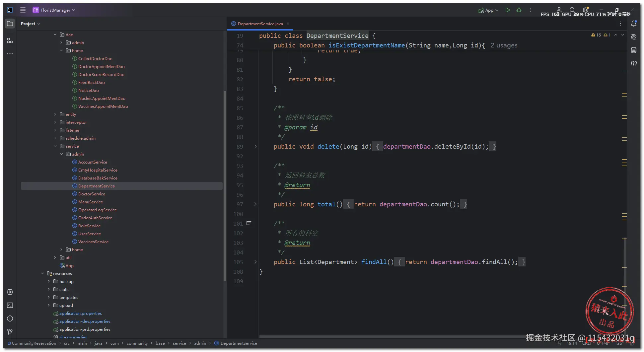Viewport: 644px width, 352px height.
Task: Expand the listener package
Action: point(55,130)
